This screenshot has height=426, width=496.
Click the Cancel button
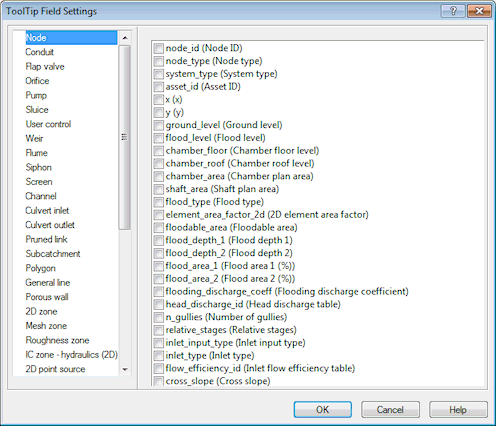390,409
